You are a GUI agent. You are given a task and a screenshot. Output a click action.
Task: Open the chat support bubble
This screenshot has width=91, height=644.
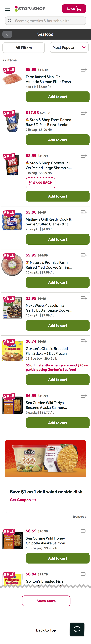(77, 629)
